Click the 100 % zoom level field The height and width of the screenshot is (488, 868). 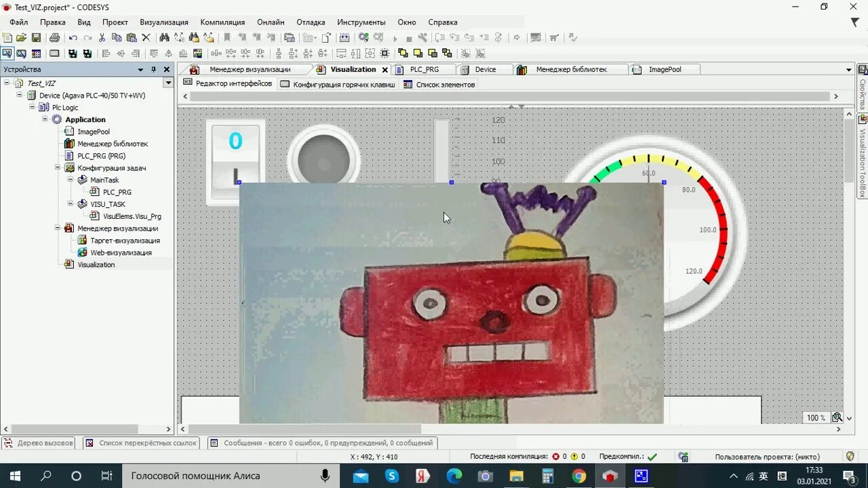[816, 418]
